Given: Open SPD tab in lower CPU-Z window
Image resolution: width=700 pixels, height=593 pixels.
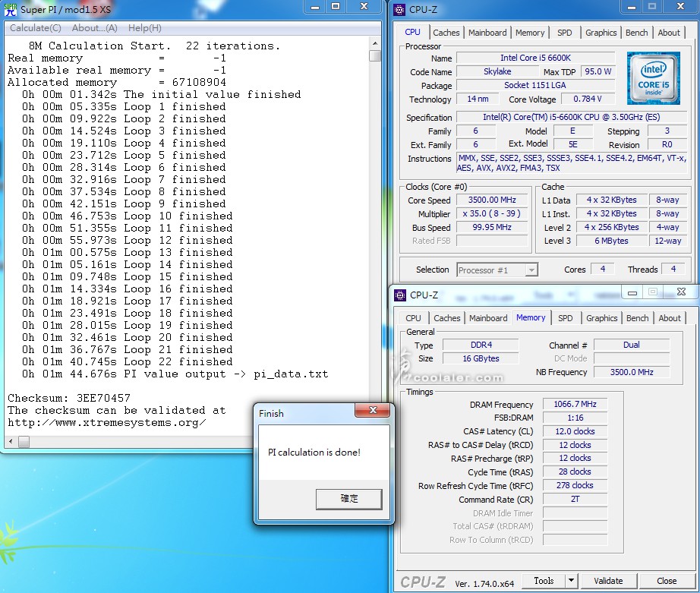Looking at the screenshot, I should tap(566, 318).
